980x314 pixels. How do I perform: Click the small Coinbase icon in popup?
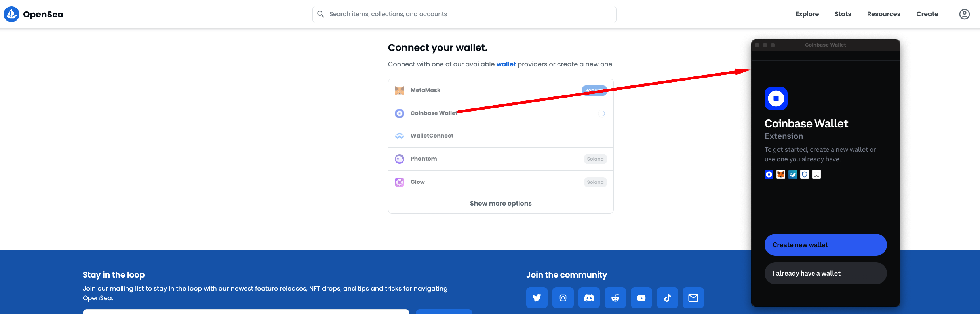(x=769, y=174)
